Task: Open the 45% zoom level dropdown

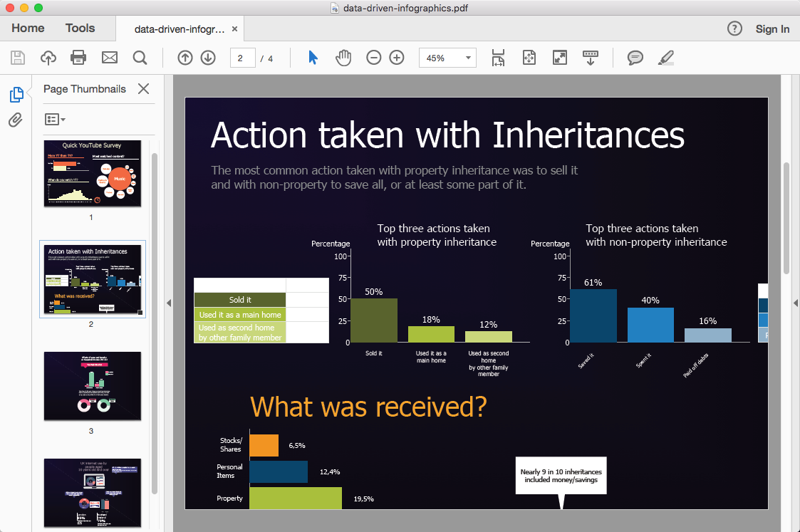Action: coord(447,58)
